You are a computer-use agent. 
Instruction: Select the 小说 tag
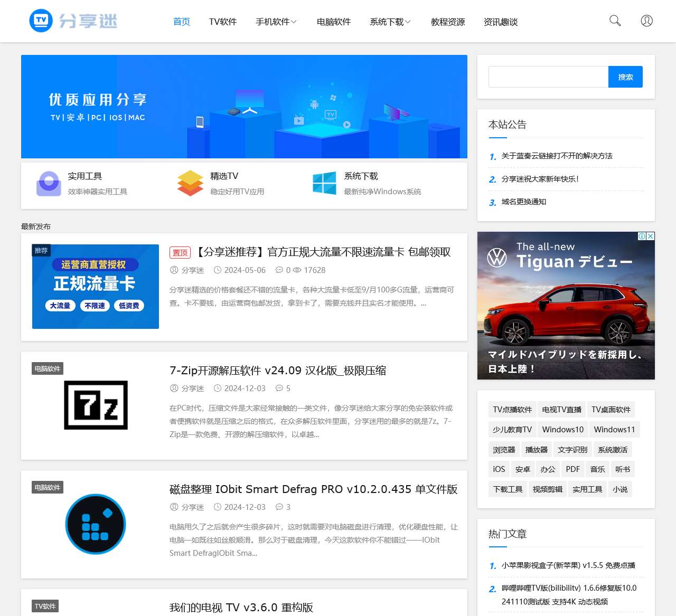tap(620, 489)
